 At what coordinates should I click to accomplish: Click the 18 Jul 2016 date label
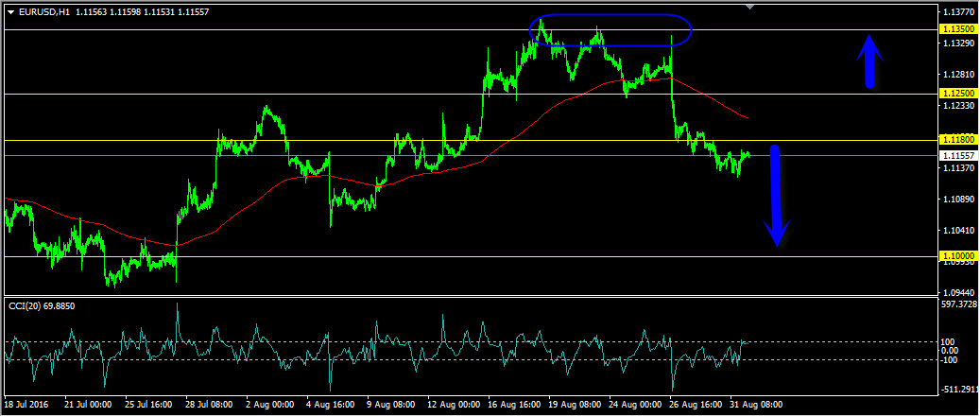coord(26,405)
